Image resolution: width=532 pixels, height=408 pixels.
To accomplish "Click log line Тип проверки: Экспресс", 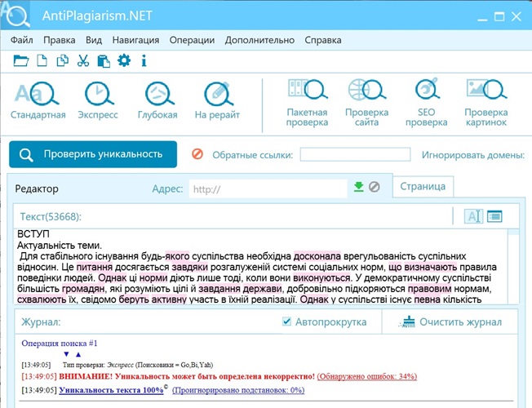I will [x=138, y=365].
